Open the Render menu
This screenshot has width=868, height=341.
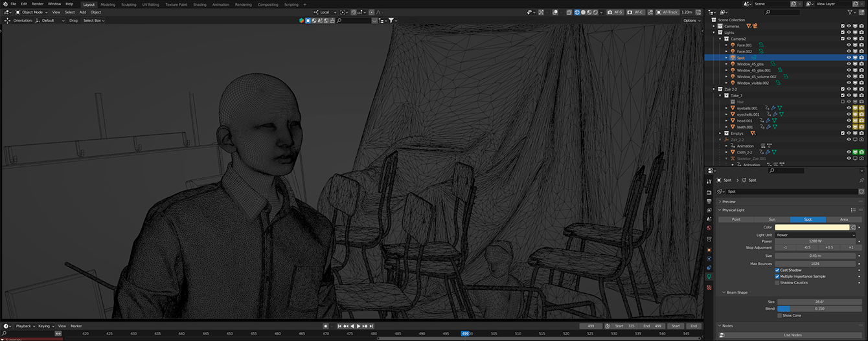point(38,4)
